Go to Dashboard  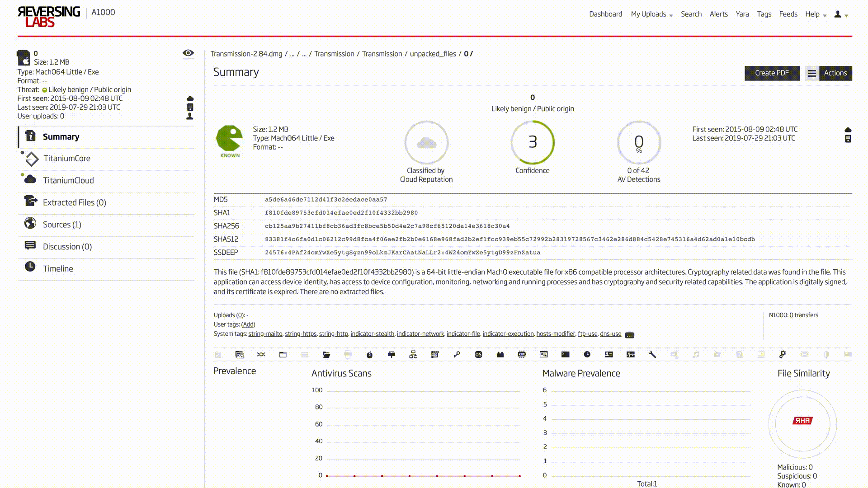click(605, 14)
